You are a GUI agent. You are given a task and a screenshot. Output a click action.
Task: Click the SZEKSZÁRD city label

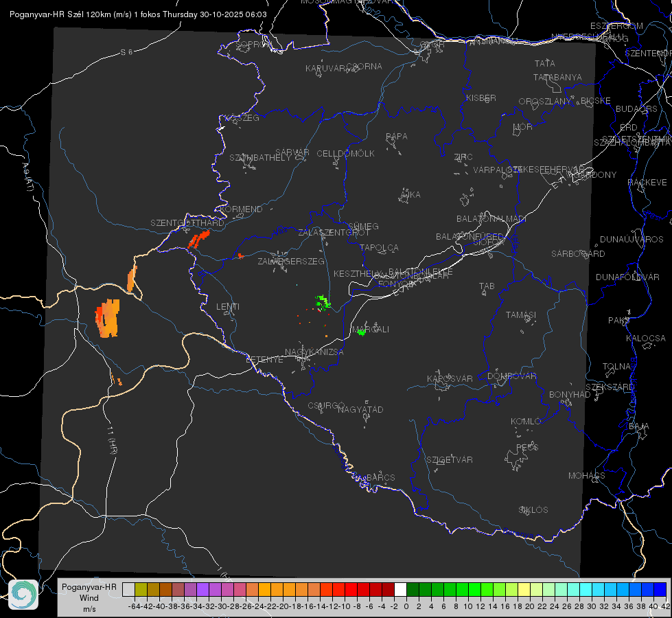[x=610, y=387]
